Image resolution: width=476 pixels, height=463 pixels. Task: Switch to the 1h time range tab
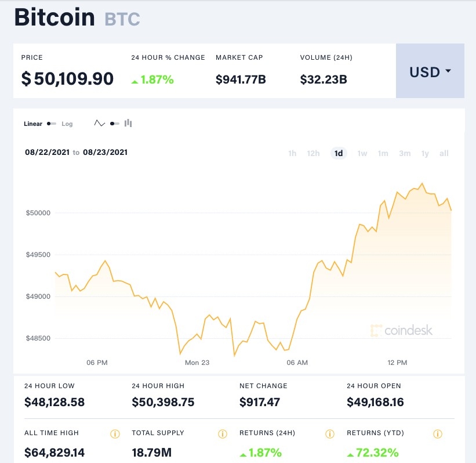292,153
